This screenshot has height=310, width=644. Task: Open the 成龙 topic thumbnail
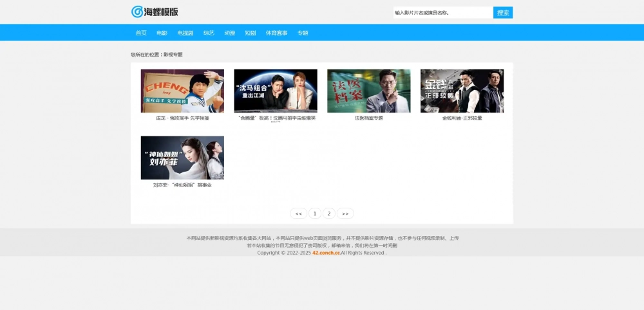(x=182, y=91)
